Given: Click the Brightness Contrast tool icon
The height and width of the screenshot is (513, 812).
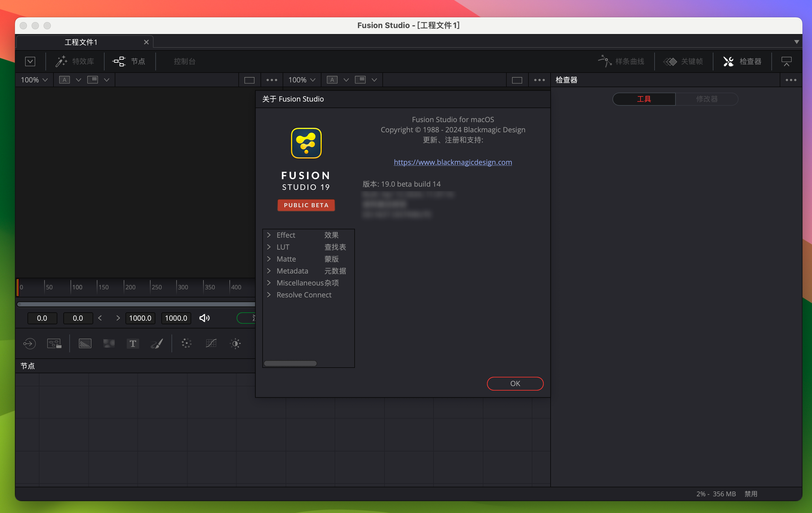Looking at the screenshot, I should [235, 343].
